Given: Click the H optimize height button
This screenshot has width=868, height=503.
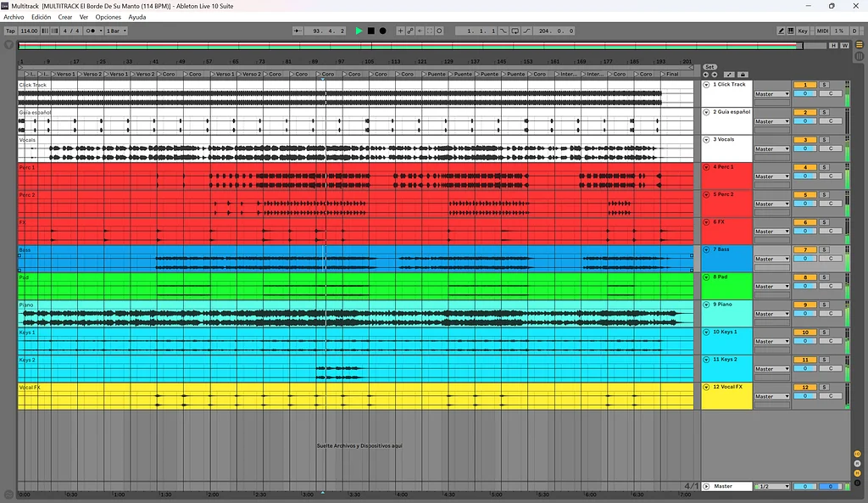Looking at the screenshot, I should pyautogui.click(x=833, y=46).
